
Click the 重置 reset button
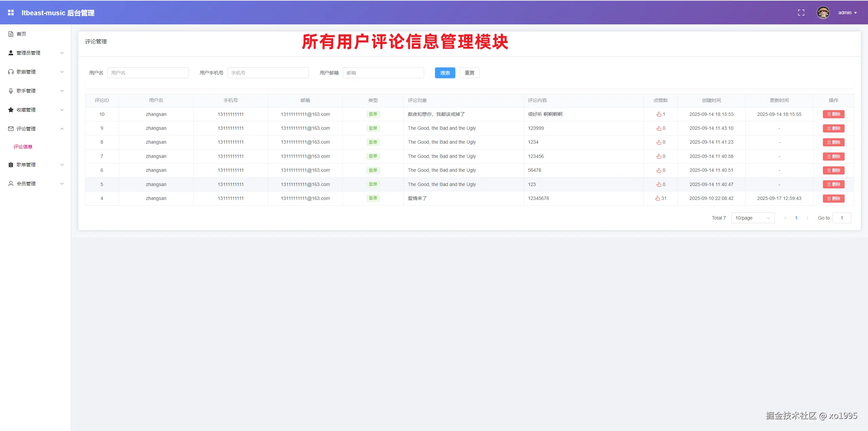pos(469,73)
